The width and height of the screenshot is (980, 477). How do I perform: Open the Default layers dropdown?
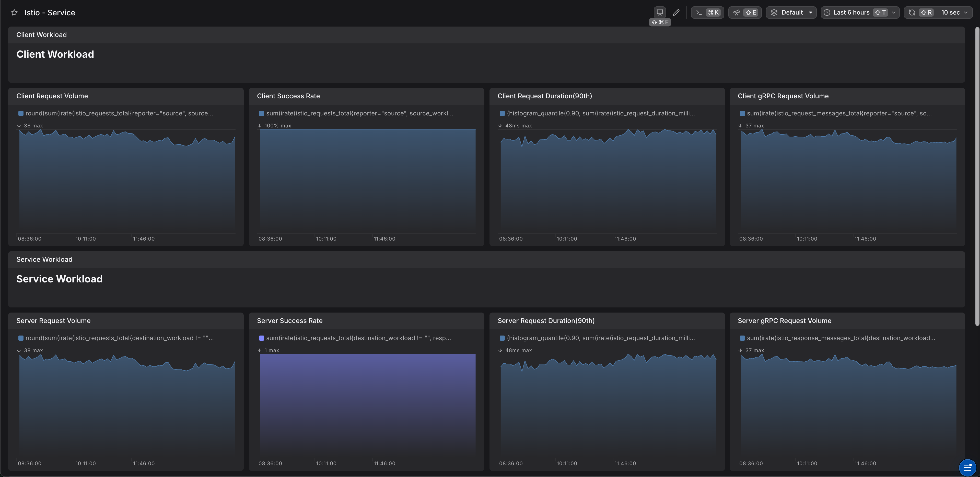tap(791, 13)
